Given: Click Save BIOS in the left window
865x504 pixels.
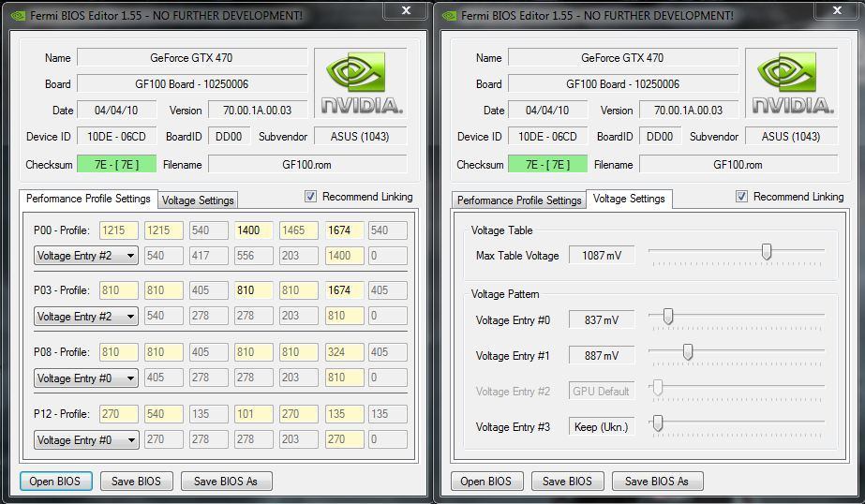Looking at the screenshot, I should coord(137,481).
